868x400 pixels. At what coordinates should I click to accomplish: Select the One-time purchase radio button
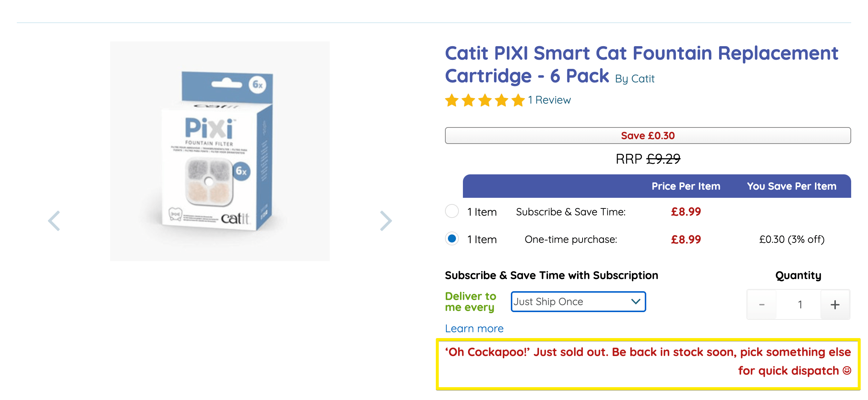point(452,239)
